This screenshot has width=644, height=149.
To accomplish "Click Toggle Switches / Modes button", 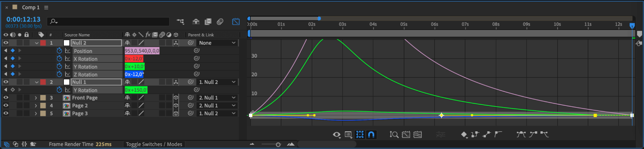I will [154, 144].
